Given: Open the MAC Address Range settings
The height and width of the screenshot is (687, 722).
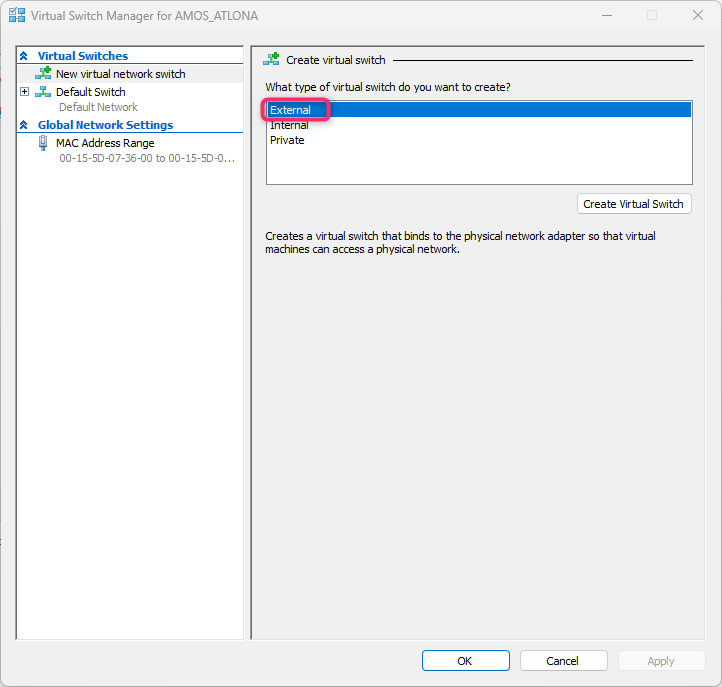Looking at the screenshot, I should [105, 143].
